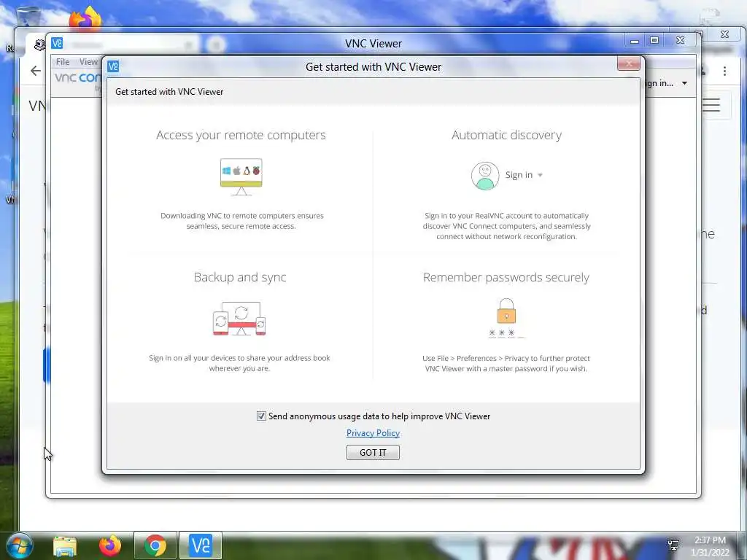
Task: Click the Access your remote computers heading
Action: [x=241, y=135]
